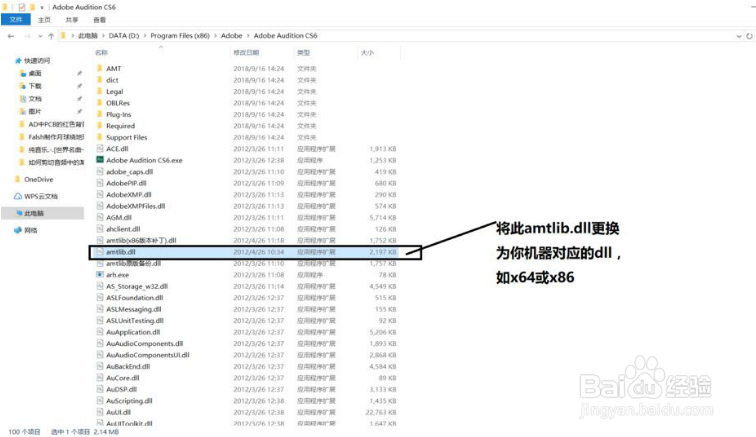The height and width of the screenshot is (437, 756).
Task: Select WPS云文档 in navigation pane
Action: [41, 196]
